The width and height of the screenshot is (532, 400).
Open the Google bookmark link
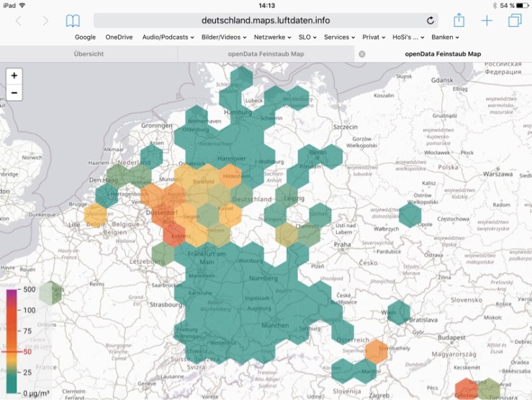click(85, 37)
